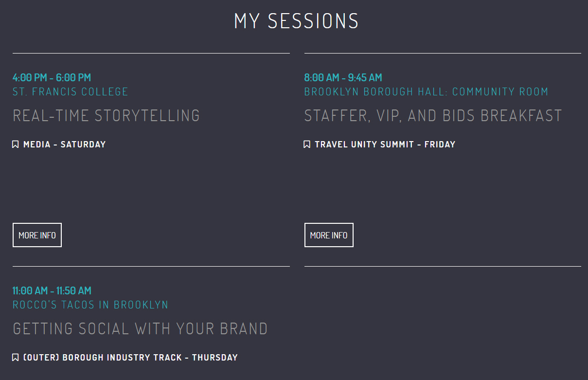
Task: Click the 8:00 AM - 9:45 AM time
Action: coord(343,77)
